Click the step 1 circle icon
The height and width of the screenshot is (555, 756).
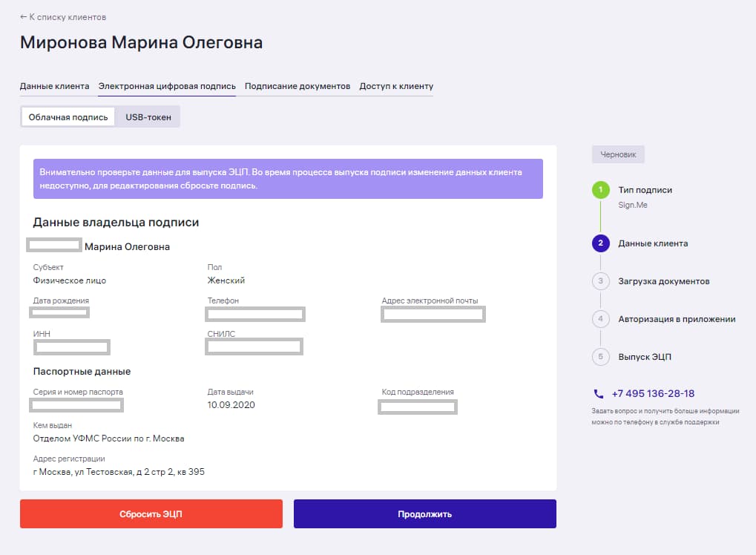[600, 190]
